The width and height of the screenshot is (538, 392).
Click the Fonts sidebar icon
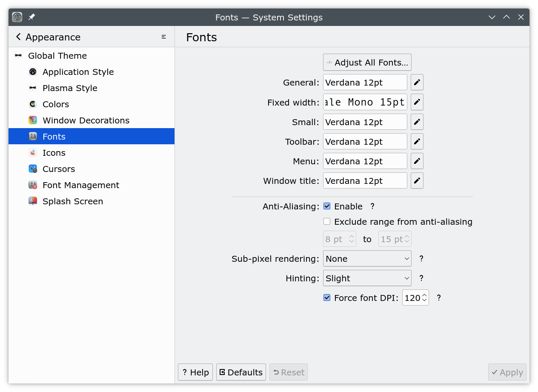33,137
